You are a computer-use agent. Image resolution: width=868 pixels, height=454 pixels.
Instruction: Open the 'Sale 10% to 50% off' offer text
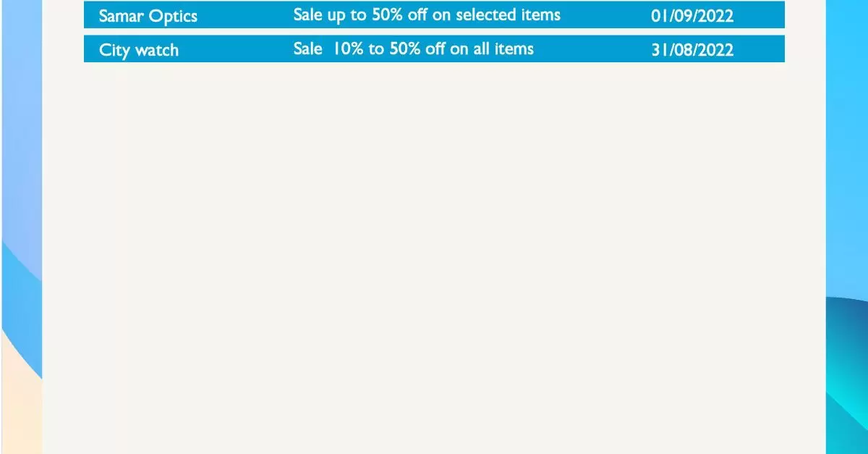click(x=413, y=49)
